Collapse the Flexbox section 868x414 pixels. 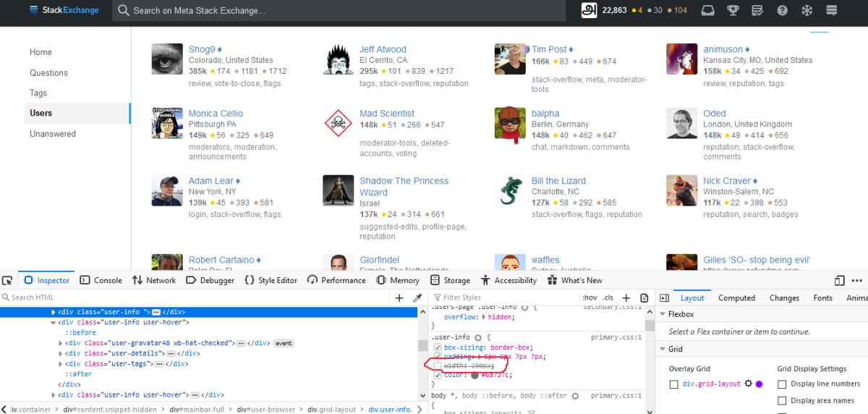[x=662, y=314]
